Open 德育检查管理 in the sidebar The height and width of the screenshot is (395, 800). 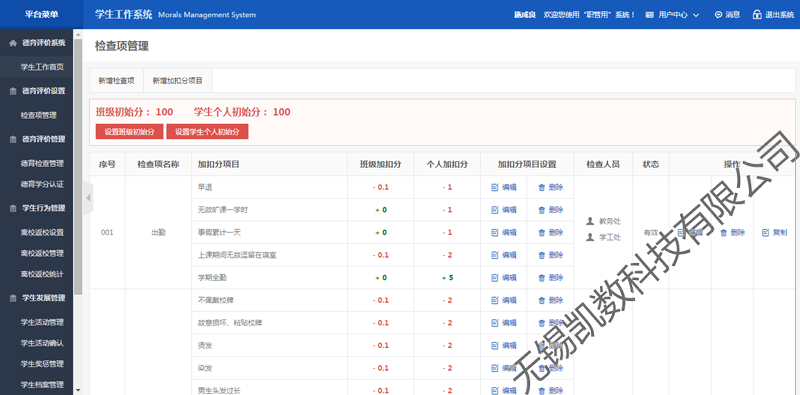42,164
